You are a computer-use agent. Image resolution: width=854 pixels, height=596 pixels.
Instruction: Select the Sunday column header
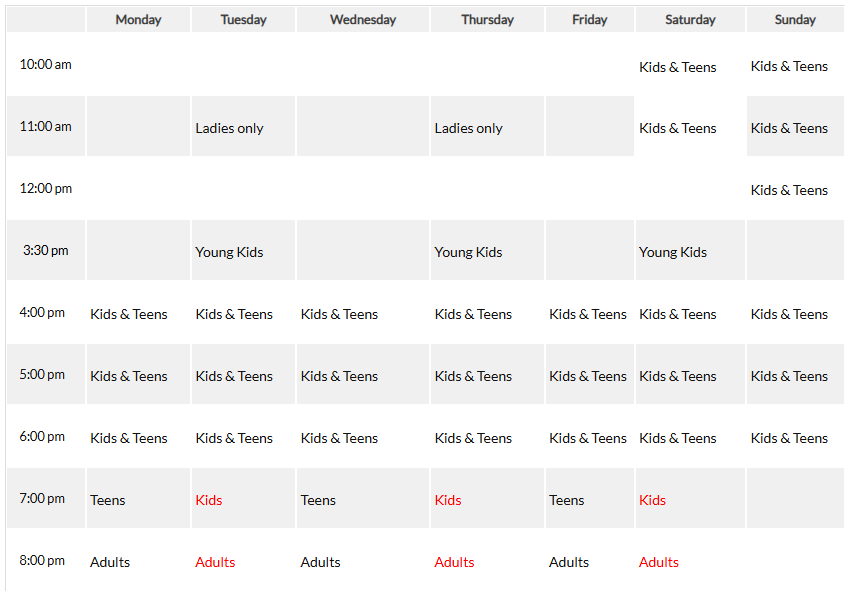[795, 20]
